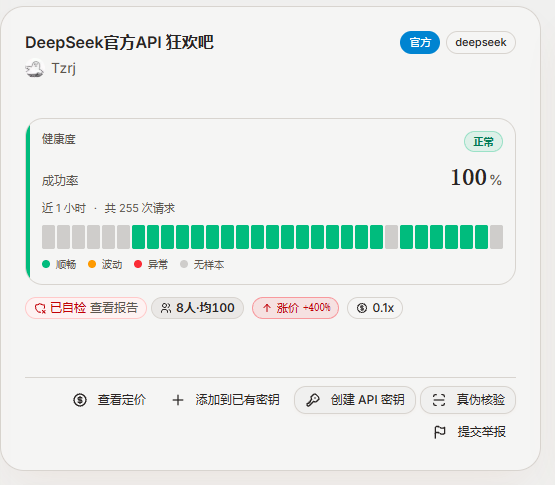Click the people icon in 8人·均100

[166, 308]
